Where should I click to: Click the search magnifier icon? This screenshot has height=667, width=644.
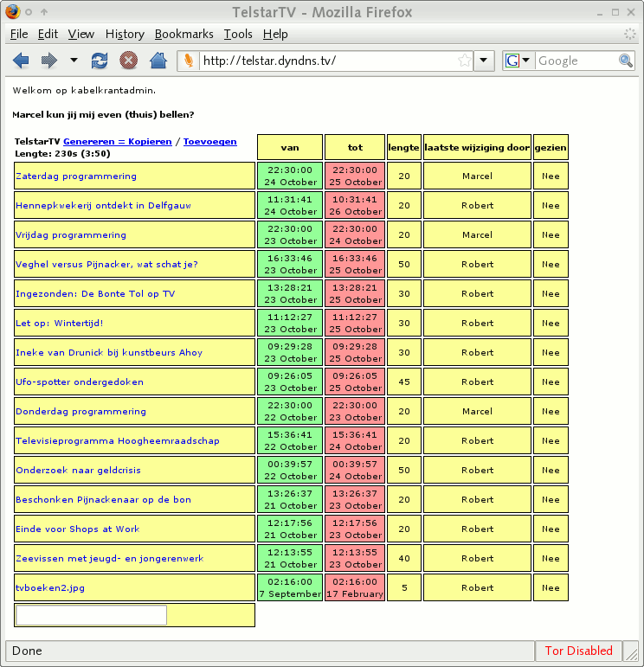point(626,61)
